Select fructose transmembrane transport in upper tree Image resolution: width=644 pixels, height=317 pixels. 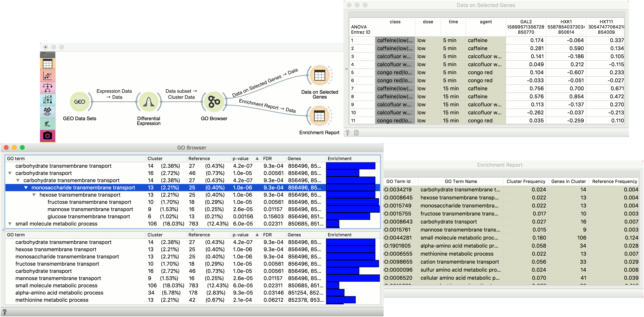pyautogui.click(x=193, y=202)
